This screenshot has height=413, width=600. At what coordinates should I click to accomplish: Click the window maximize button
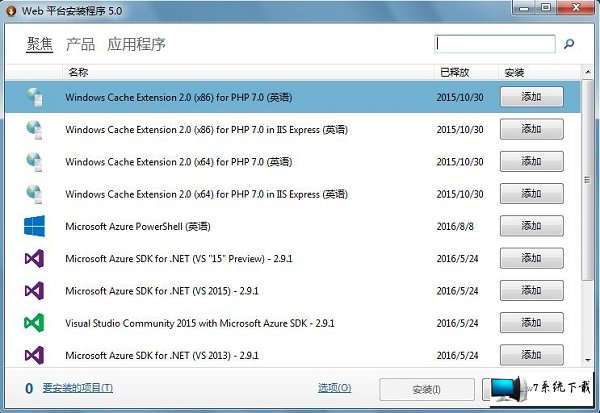click(x=546, y=8)
